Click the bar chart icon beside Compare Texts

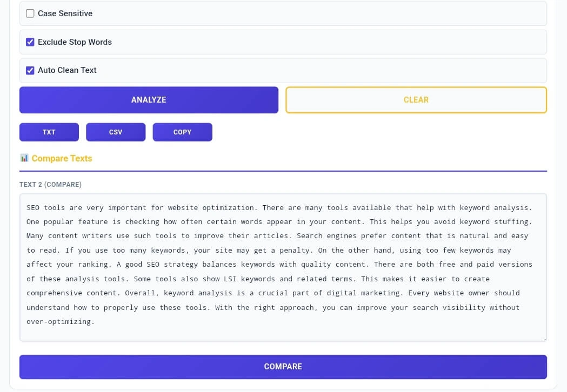tap(24, 158)
